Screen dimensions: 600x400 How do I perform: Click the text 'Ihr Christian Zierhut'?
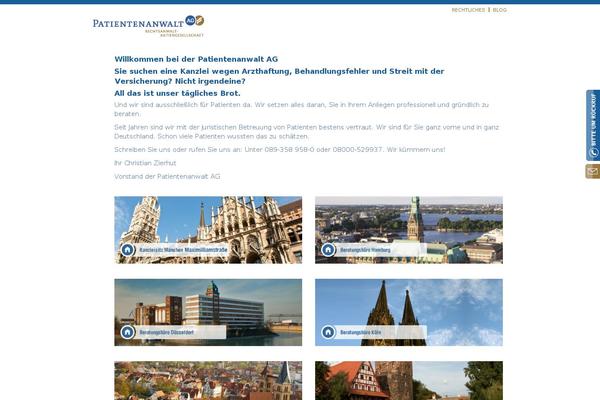pos(145,163)
